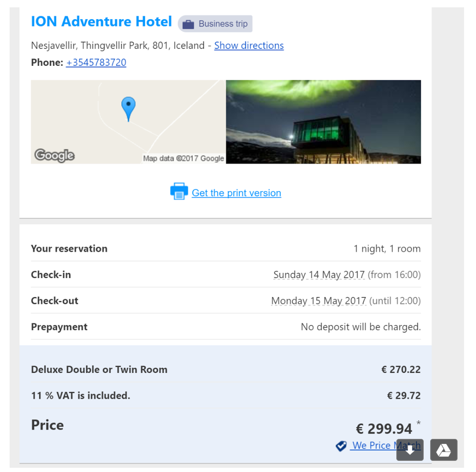Click the asterisk next to the total price
Screen dimensions: 476x472
418,423
